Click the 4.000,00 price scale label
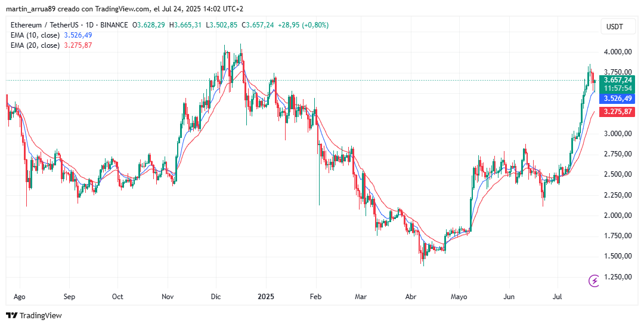 pos(617,52)
